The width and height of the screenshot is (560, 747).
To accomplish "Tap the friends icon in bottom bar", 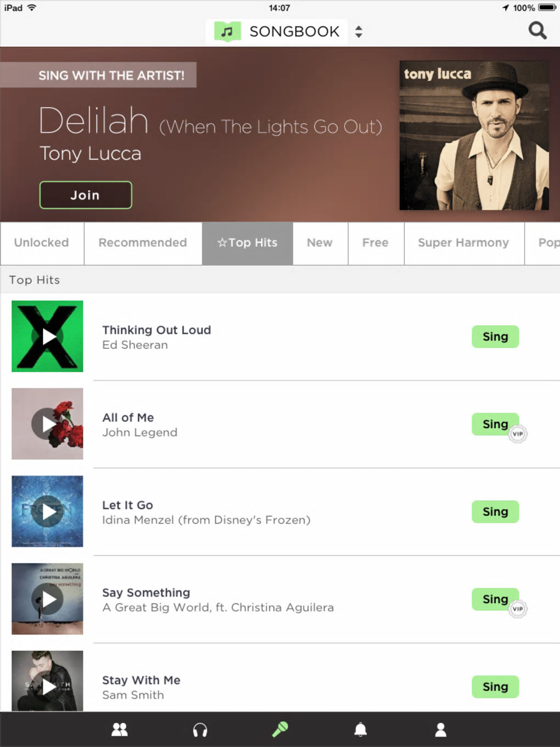I will pyautogui.click(x=119, y=729).
